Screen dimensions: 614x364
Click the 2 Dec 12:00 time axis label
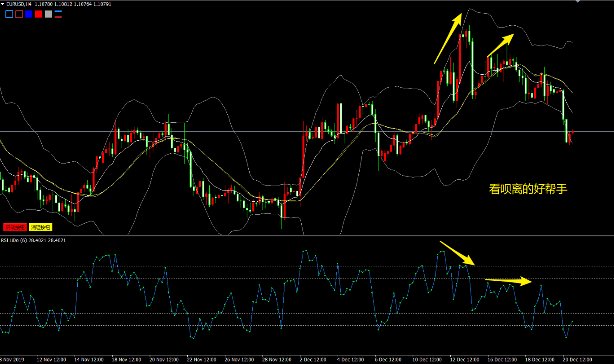[313, 360]
